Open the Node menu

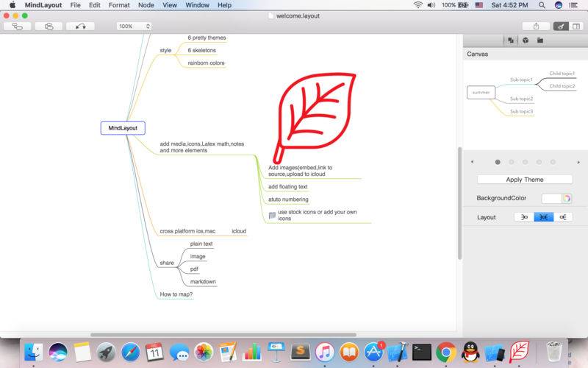[x=146, y=5]
